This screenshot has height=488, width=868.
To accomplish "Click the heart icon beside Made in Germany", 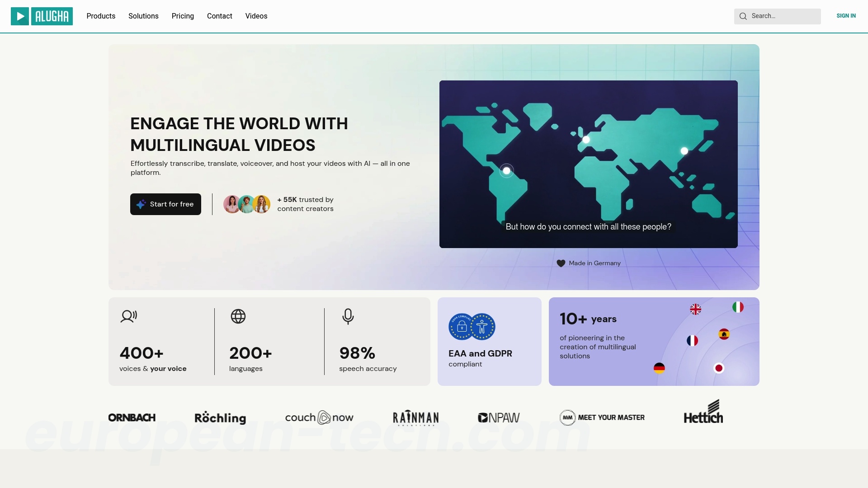I will [561, 263].
